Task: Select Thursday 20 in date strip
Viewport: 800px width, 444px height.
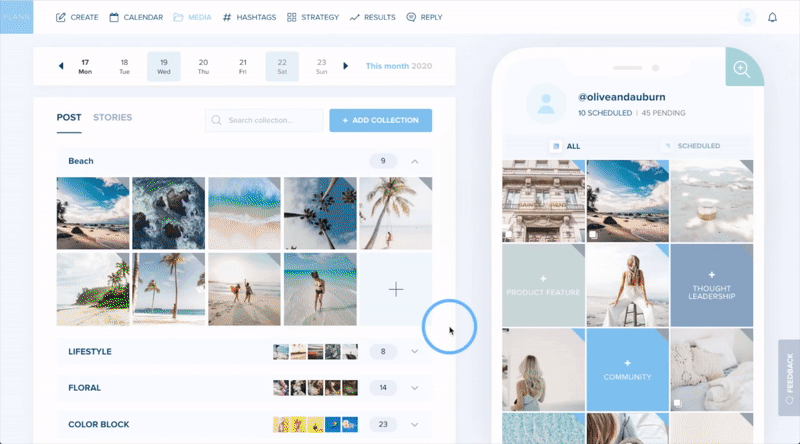Action: pyautogui.click(x=203, y=66)
